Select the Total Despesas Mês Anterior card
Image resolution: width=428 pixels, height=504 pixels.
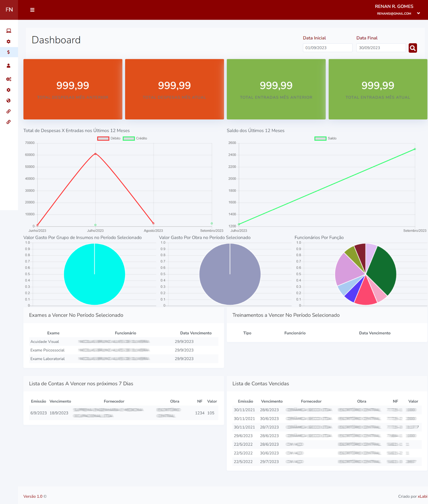73,89
